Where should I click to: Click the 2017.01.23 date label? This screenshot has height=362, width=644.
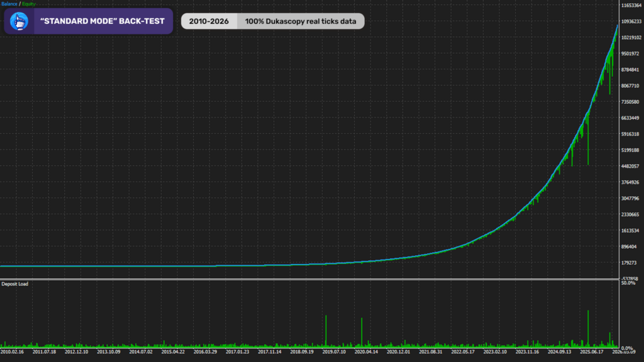tap(237, 352)
